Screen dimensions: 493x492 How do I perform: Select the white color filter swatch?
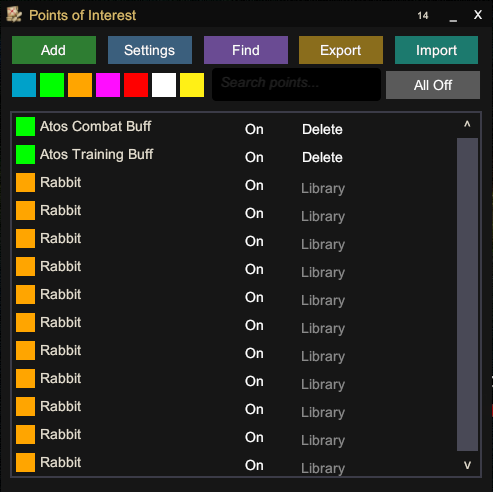point(164,85)
